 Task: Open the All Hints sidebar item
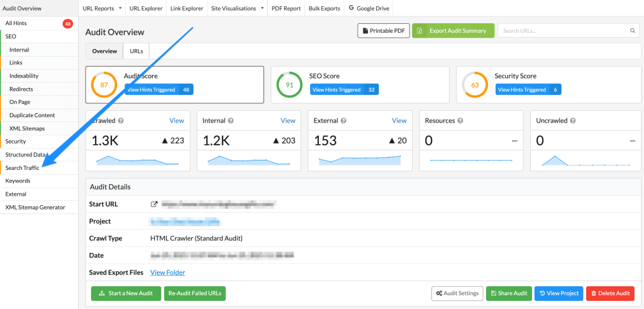pyautogui.click(x=38, y=23)
